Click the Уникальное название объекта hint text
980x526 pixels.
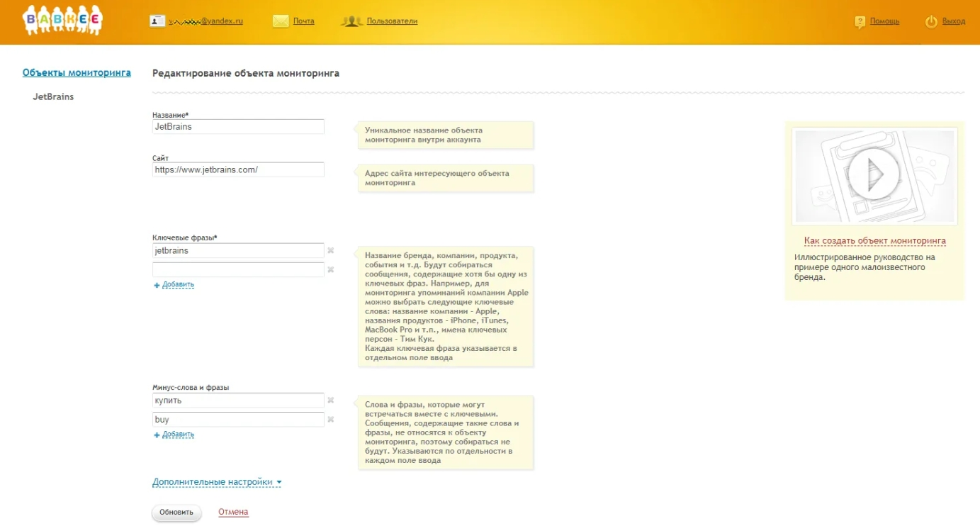[x=424, y=135]
